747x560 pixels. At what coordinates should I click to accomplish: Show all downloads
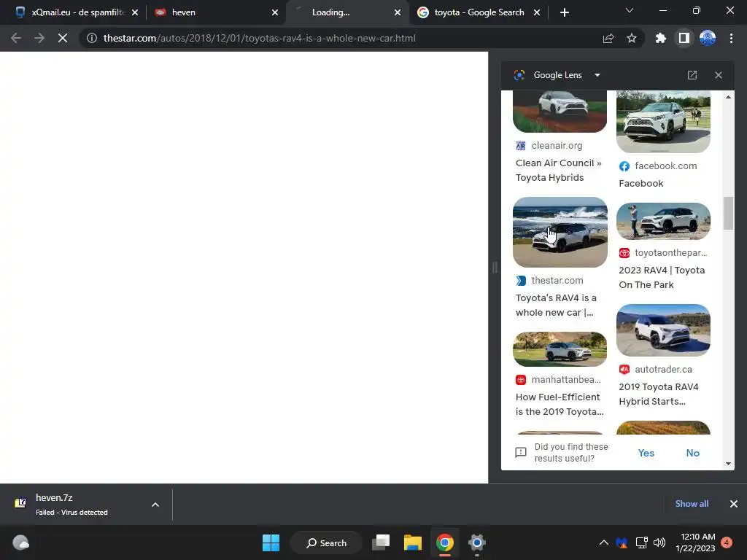click(692, 504)
